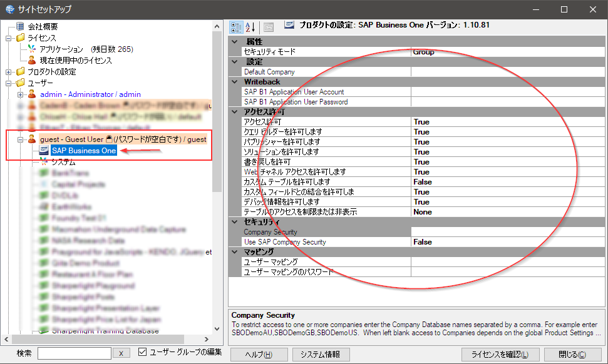
Task: Click the Property Pages toolbar icon
Action: [269, 27]
